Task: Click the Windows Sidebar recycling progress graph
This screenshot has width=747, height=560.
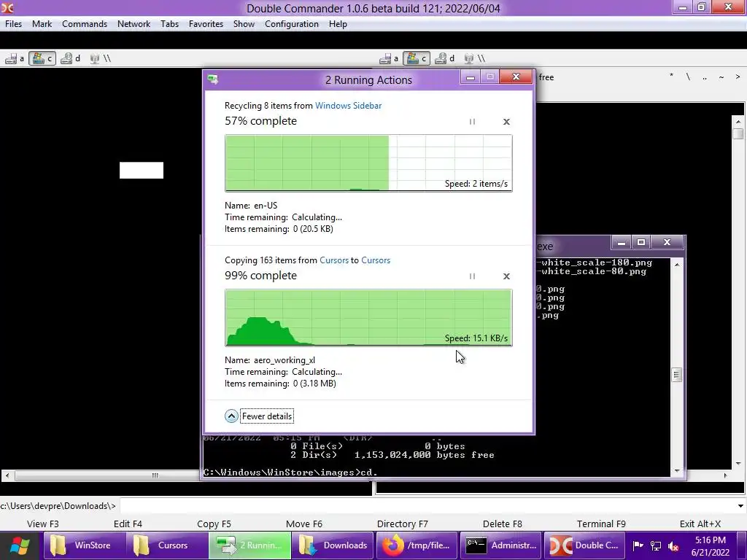Action: 368,163
